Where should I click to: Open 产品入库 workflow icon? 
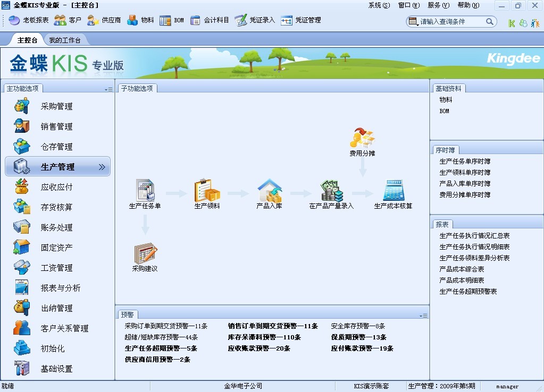pyautogui.click(x=270, y=190)
